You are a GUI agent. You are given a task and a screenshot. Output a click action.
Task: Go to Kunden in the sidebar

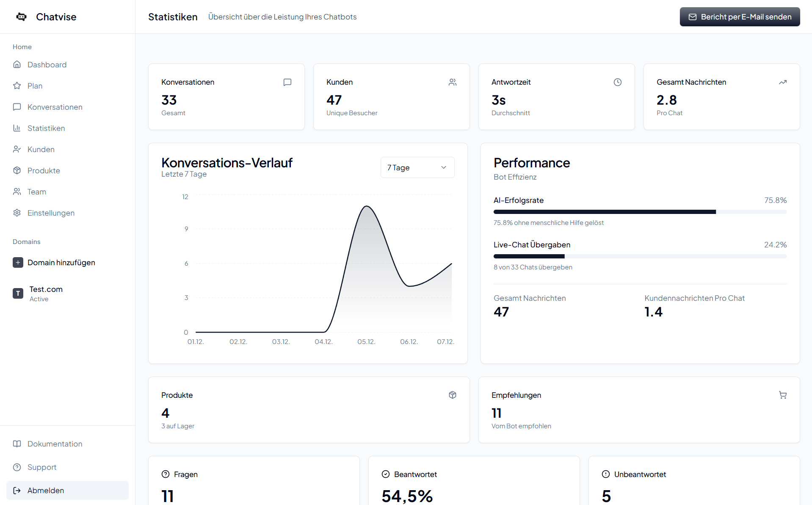41,149
